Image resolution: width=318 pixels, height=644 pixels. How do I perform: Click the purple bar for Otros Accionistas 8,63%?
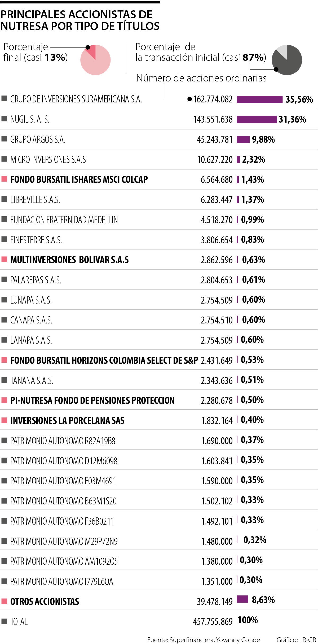tap(242, 599)
